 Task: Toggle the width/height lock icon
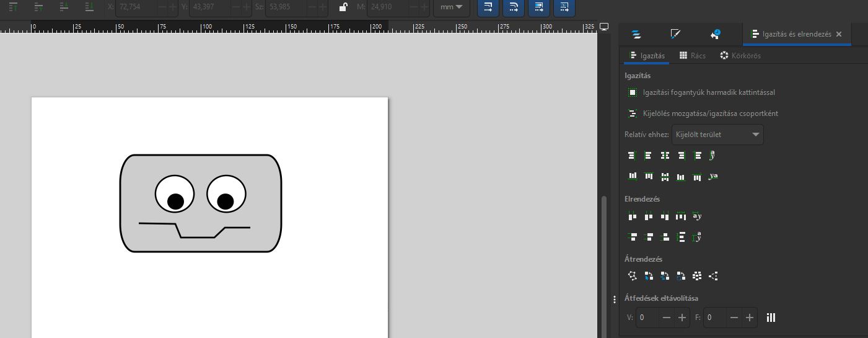point(343,7)
